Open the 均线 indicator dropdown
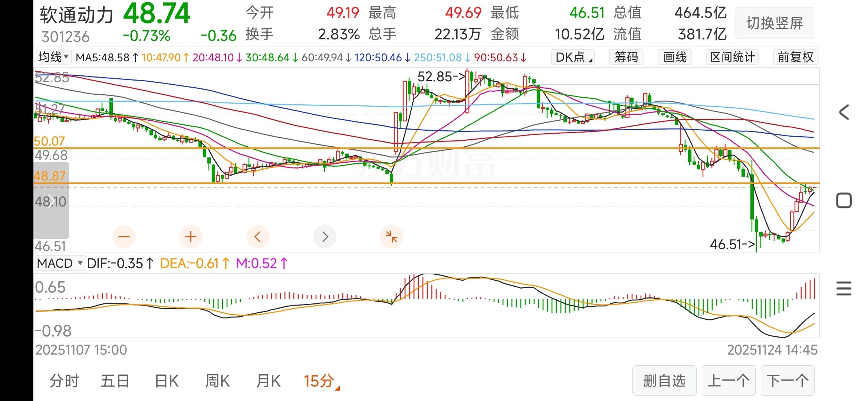Image resolution: width=868 pixels, height=401 pixels. (x=53, y=57)
